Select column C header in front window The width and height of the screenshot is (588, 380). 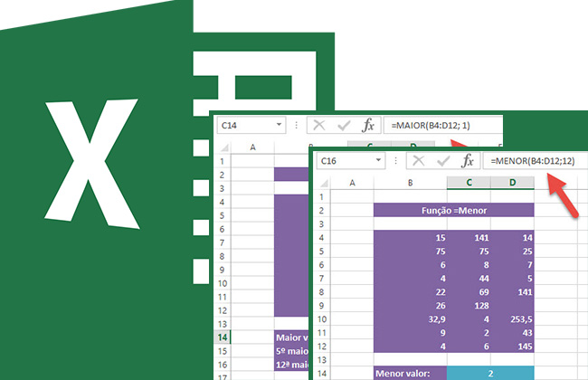click(469, 183)
